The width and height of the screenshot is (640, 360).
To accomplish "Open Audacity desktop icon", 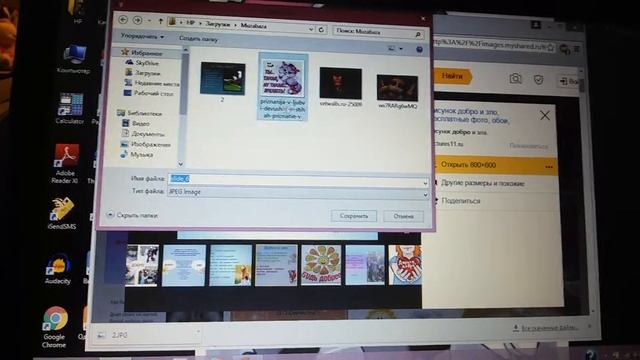I will pyautogui.click(x=58, y=269).
